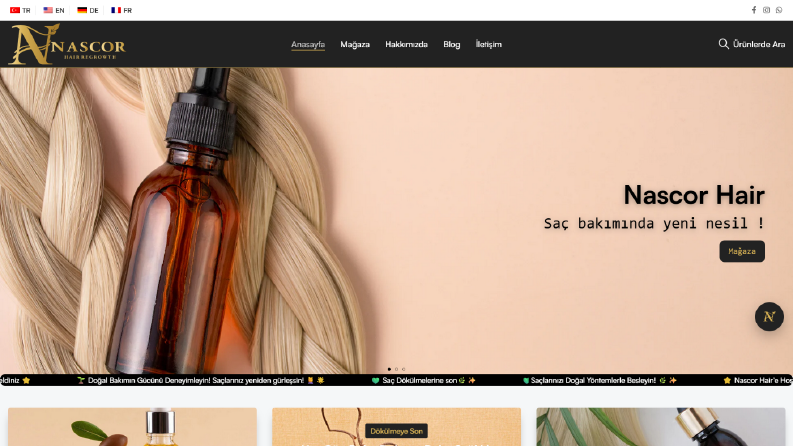
Task: Click the Mağaza button on hero banner
Action: coord(742,251)
